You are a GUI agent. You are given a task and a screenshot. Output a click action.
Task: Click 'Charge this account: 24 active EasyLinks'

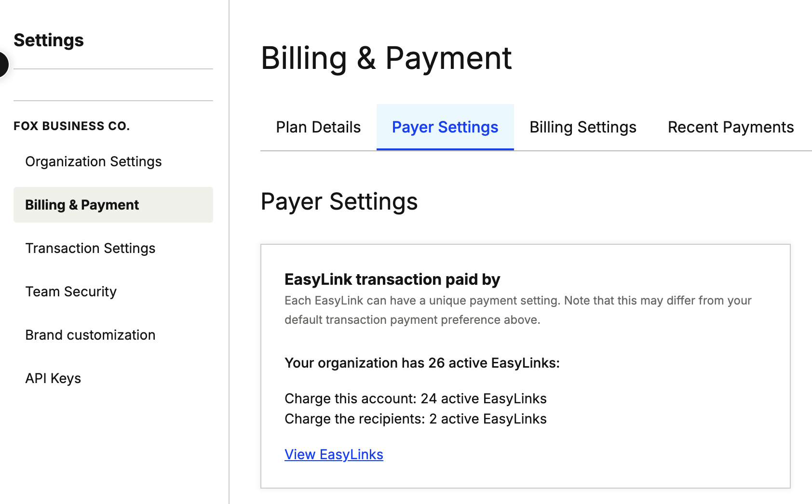[x=415, y=398]
